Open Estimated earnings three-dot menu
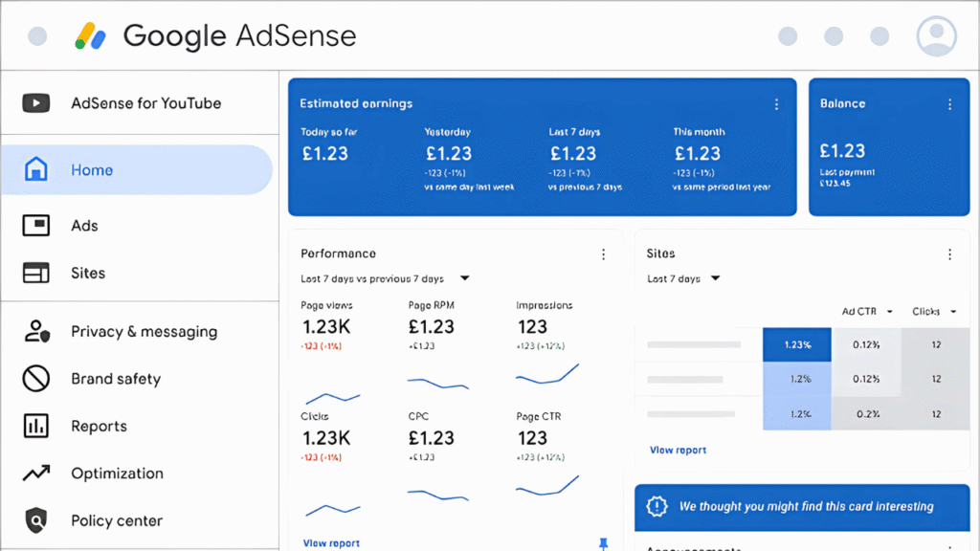This screenshot has width=980, height=551. 776,104
